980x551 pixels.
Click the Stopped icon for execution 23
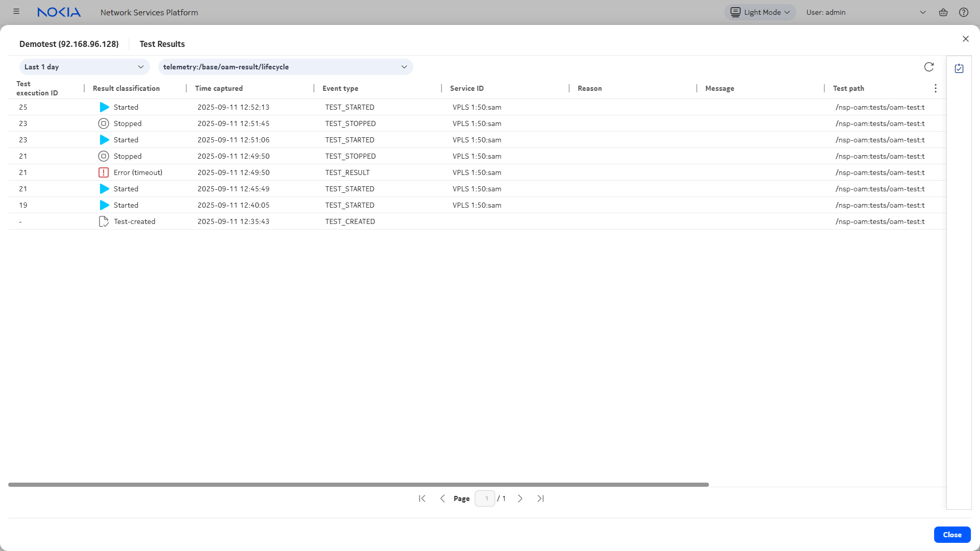104,123
